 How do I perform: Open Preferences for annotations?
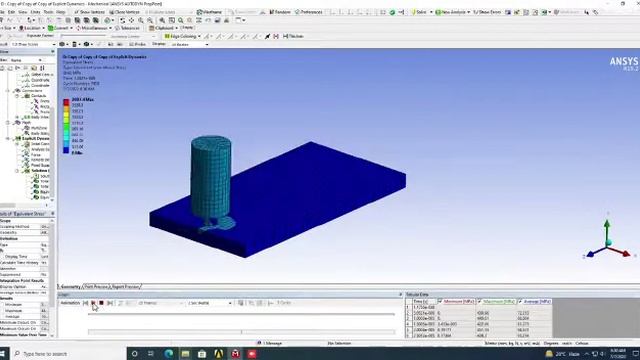[309, 12]
